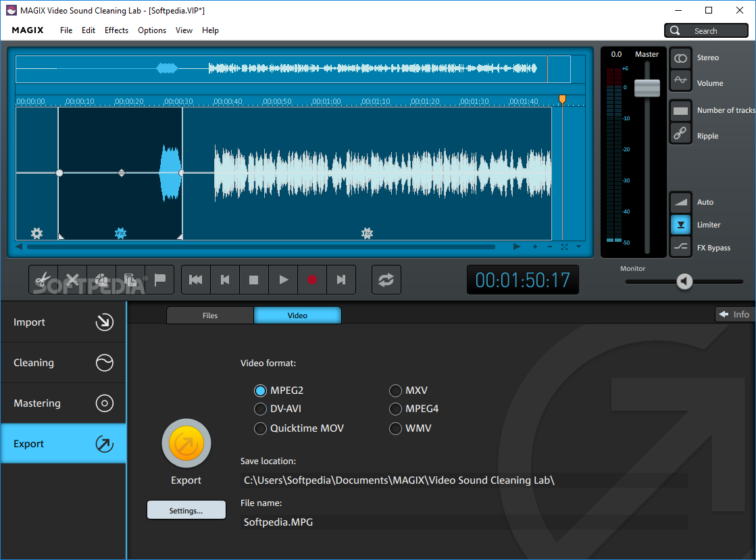Click the Search field
The height and width of the screenshot is (560, 756).
click(x=706, y=30)
